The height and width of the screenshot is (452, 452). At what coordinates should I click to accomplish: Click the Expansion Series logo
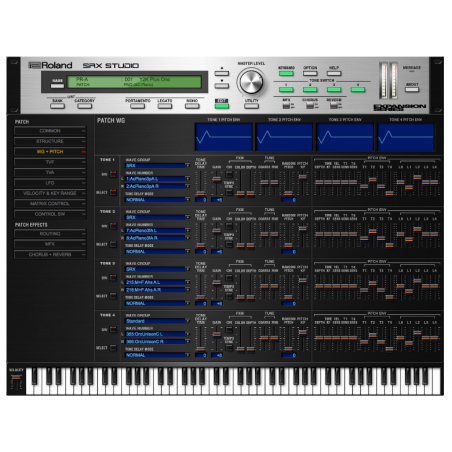coord(399,107)
